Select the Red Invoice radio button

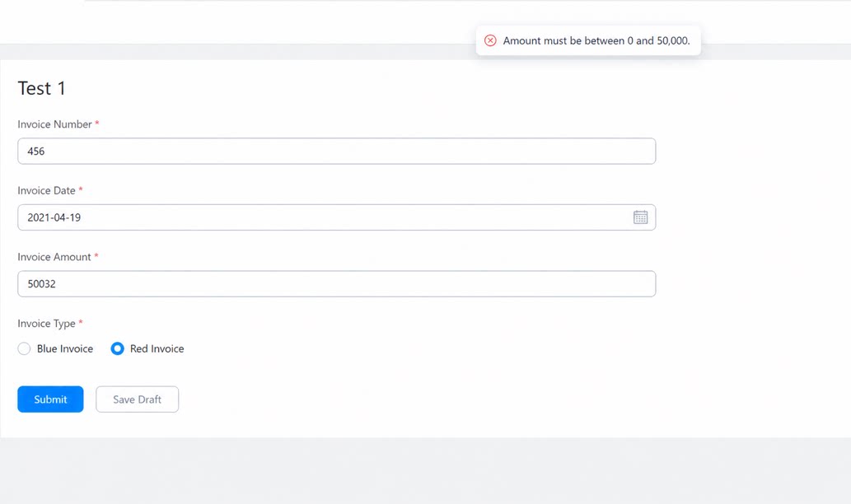117,348
